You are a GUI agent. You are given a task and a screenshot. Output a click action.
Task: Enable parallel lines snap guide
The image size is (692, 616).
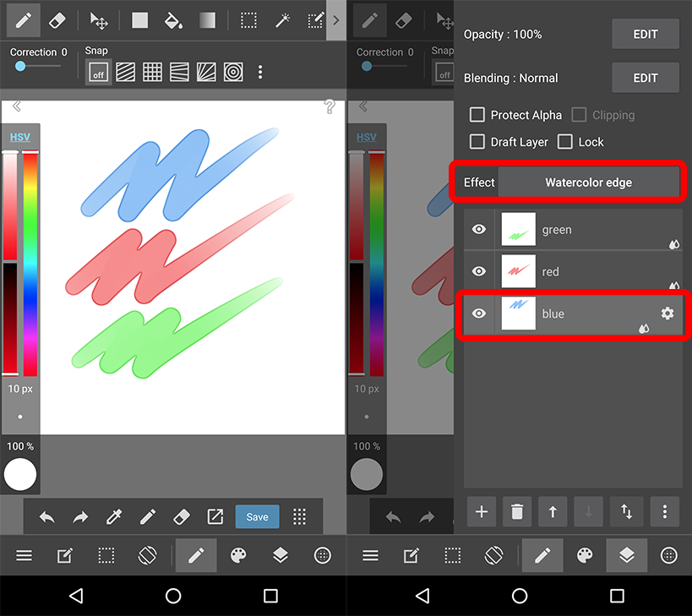(125, 72)
